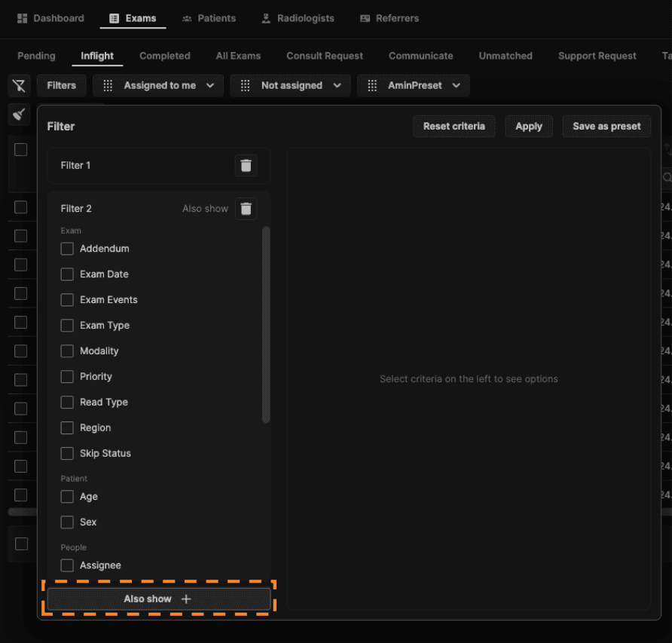Select the Sex checkbox
This screenshot has width=672, height=643.
(x=67, y=522)
